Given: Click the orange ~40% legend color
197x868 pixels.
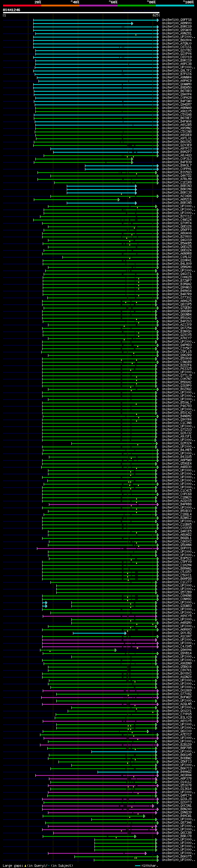Looking at the screenshot, I should (x=60, y=6).
